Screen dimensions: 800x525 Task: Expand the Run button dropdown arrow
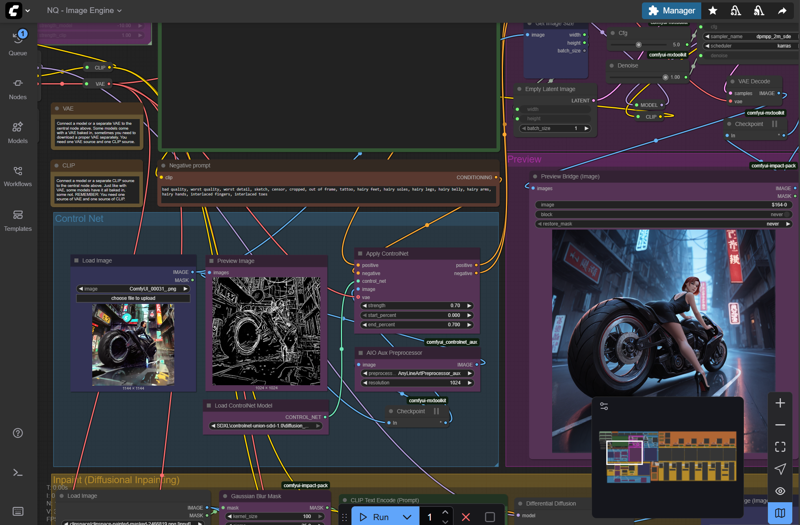point(407,517)
